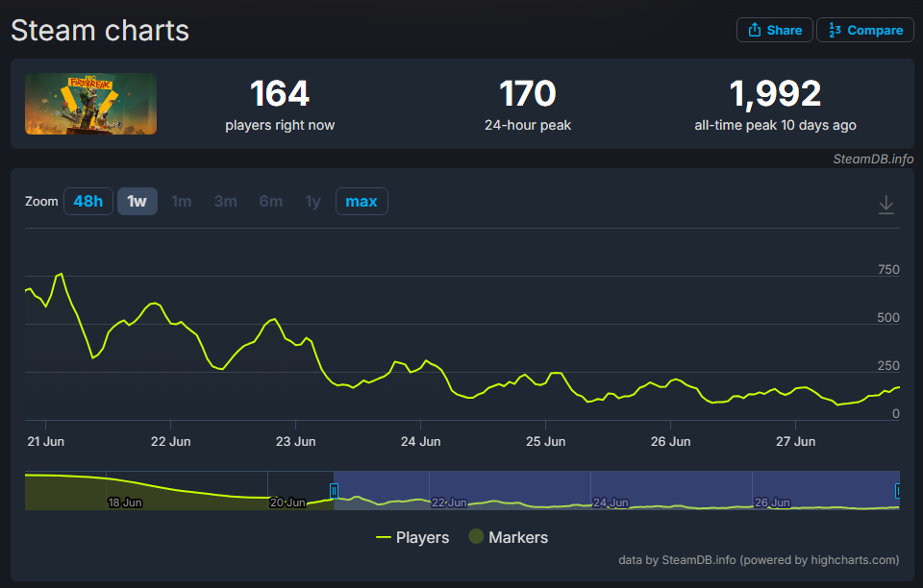The height and width of the screenshot is (588, 923).
Task: Toggle the Players series in legend
Action: pos(412,537)
